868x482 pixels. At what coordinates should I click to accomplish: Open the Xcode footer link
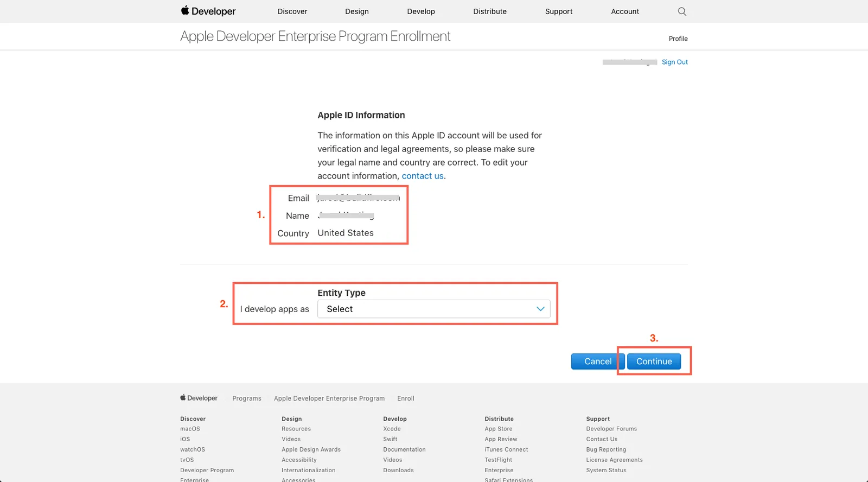click(x=392, y=429)
